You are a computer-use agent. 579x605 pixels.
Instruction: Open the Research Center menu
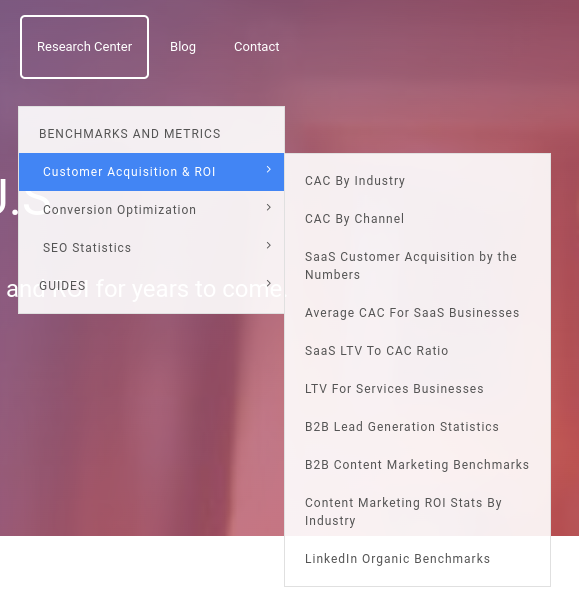[84, 47]
